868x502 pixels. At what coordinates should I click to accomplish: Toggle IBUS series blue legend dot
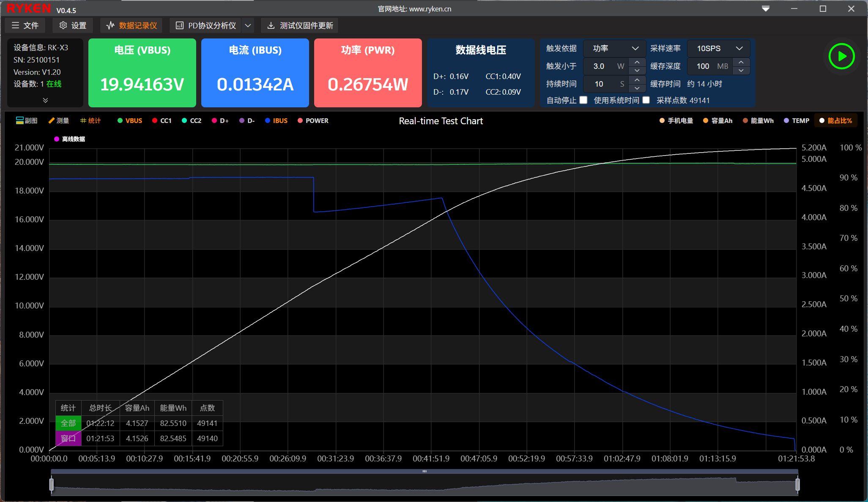pyautogui.click(x=268, y=120)
